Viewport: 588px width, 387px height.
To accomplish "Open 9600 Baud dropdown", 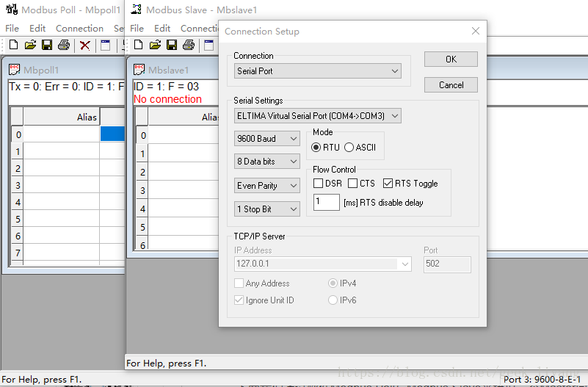I will pyautogui.click(x=267, y=139).
